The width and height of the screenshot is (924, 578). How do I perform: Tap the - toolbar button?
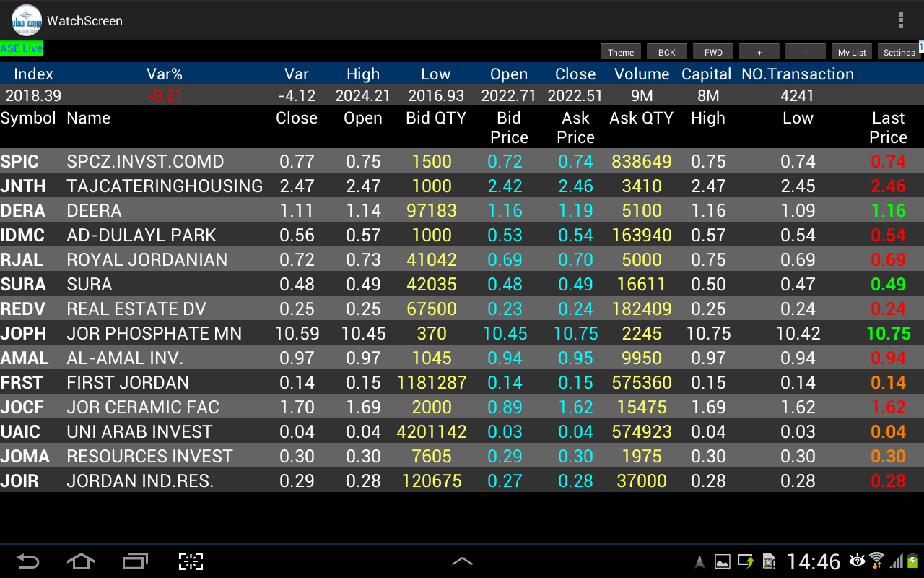pos(805,51)
